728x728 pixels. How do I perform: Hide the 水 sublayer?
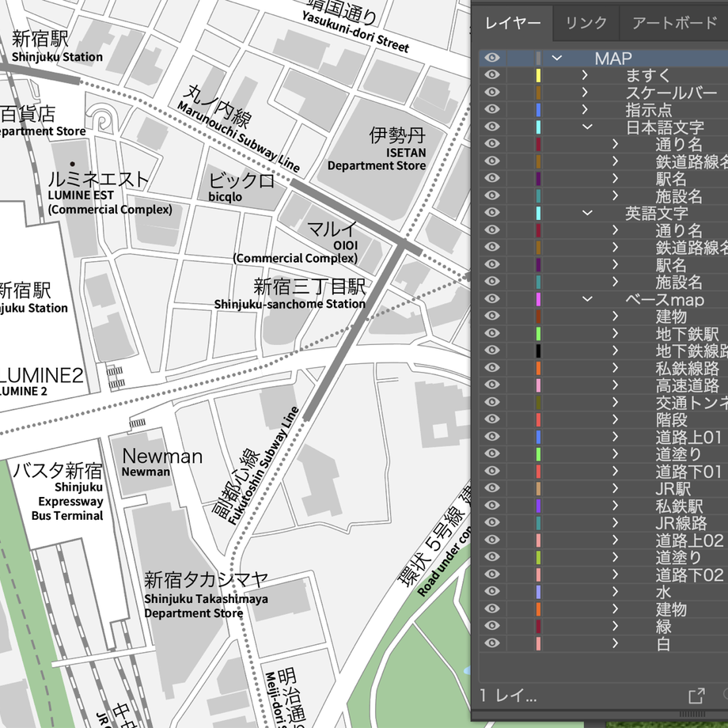pyautogui.click(x=492, y=591)
